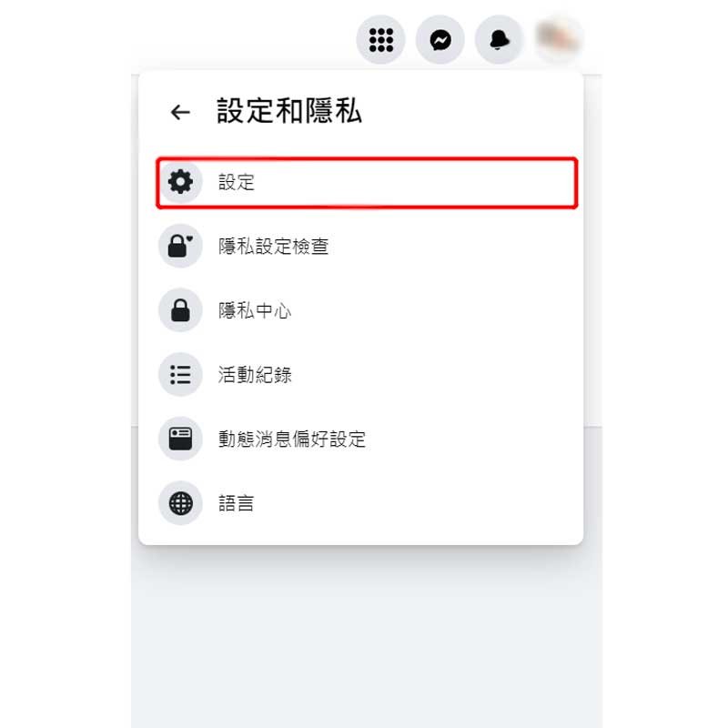Image resolution: width=728 pixels, height=728 pixels.
Task: Open the Messenger chat icon
Action: 440,39
